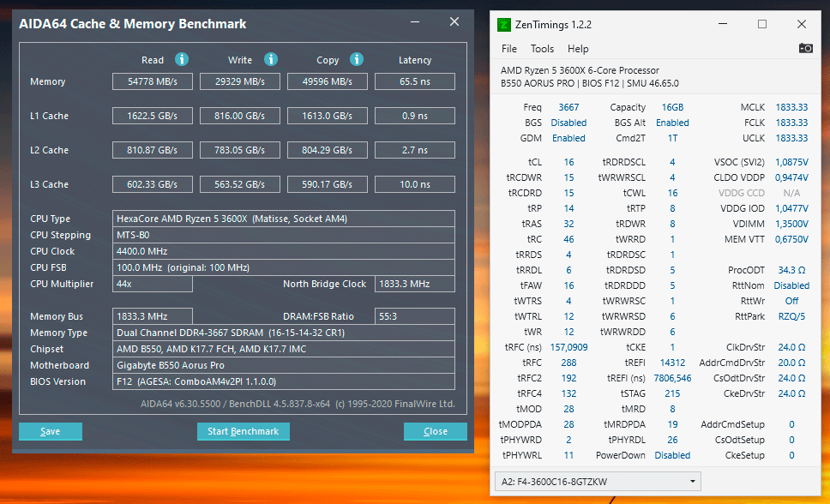Click Capacity value 16GB in ZenTimings
Screen dimensions: 830x504
[x=672, y=107]
